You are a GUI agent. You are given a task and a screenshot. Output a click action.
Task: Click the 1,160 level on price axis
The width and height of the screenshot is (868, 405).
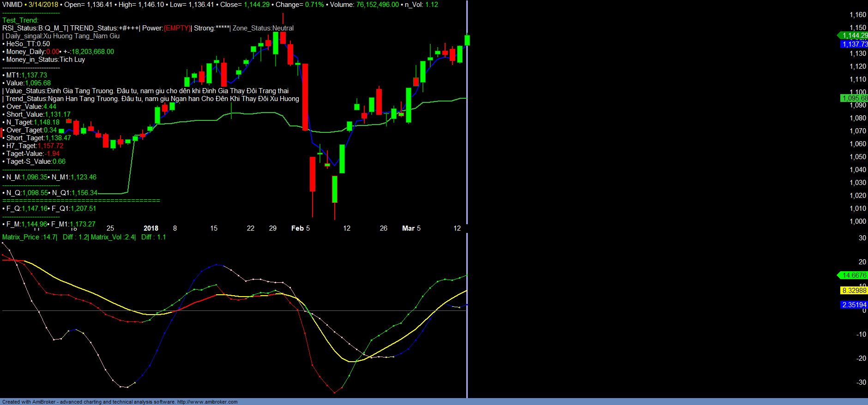(857, 15)
